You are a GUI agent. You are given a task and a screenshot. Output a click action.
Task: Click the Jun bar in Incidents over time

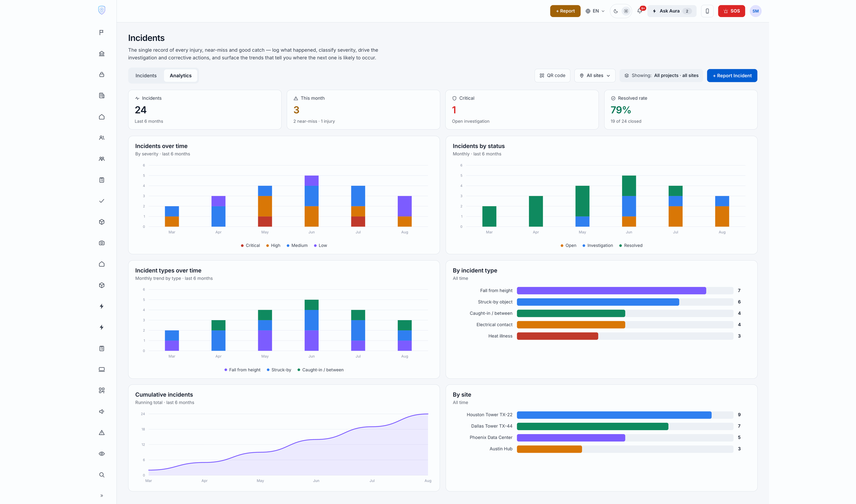311,201
